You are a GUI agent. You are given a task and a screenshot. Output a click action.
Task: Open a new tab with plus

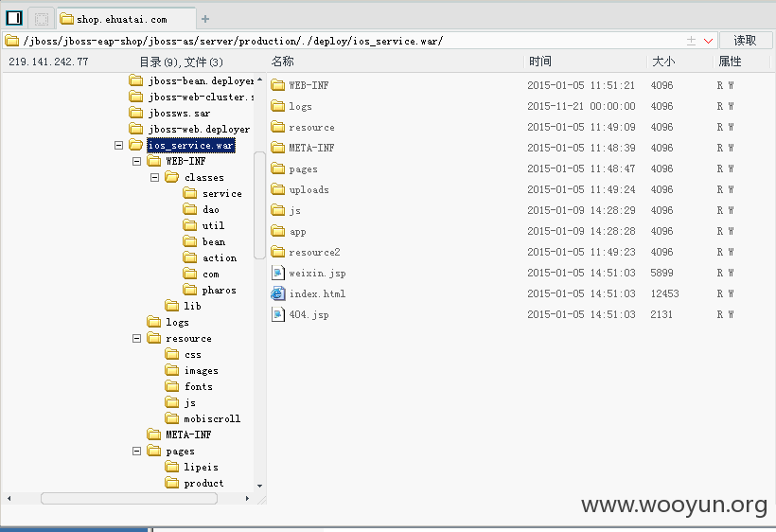point(205,19)
